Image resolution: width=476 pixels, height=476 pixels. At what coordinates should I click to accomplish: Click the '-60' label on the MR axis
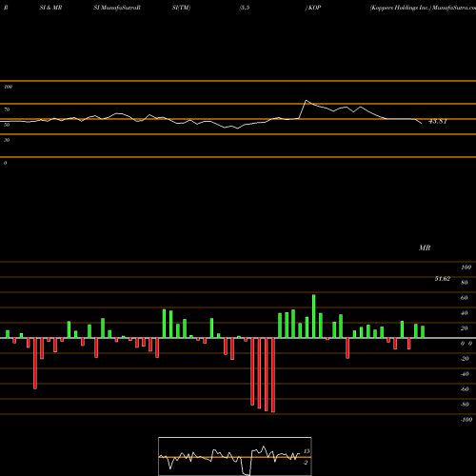465,389
